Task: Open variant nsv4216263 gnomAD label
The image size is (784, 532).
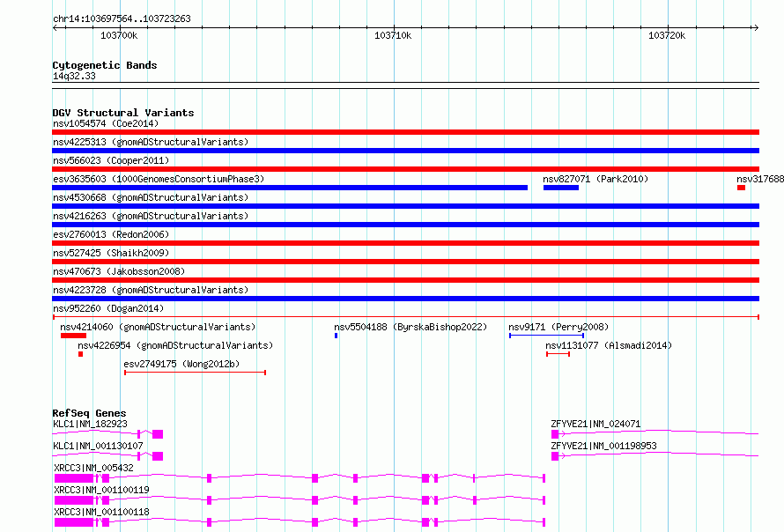Action: click(151, 216)
